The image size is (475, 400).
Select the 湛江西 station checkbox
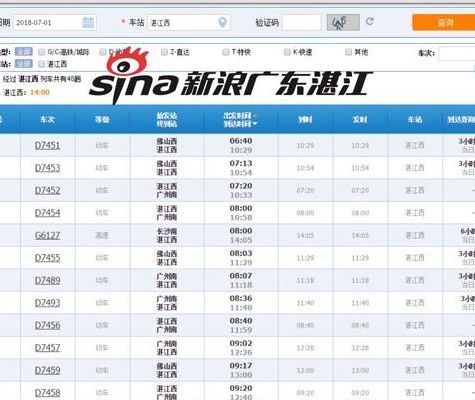point(42,64)
